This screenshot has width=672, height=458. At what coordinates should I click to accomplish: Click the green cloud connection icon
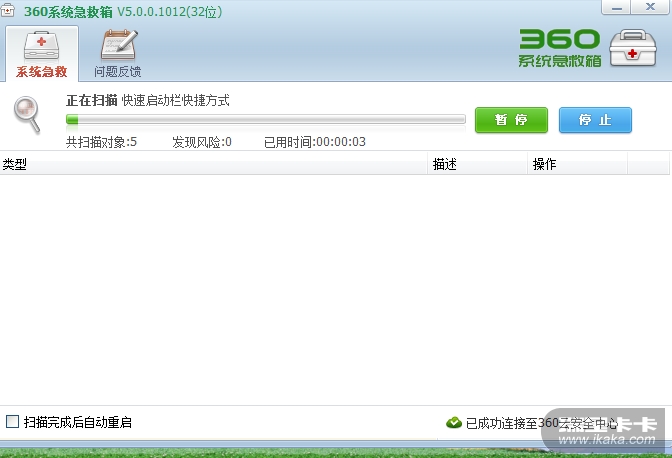point(454,423)
